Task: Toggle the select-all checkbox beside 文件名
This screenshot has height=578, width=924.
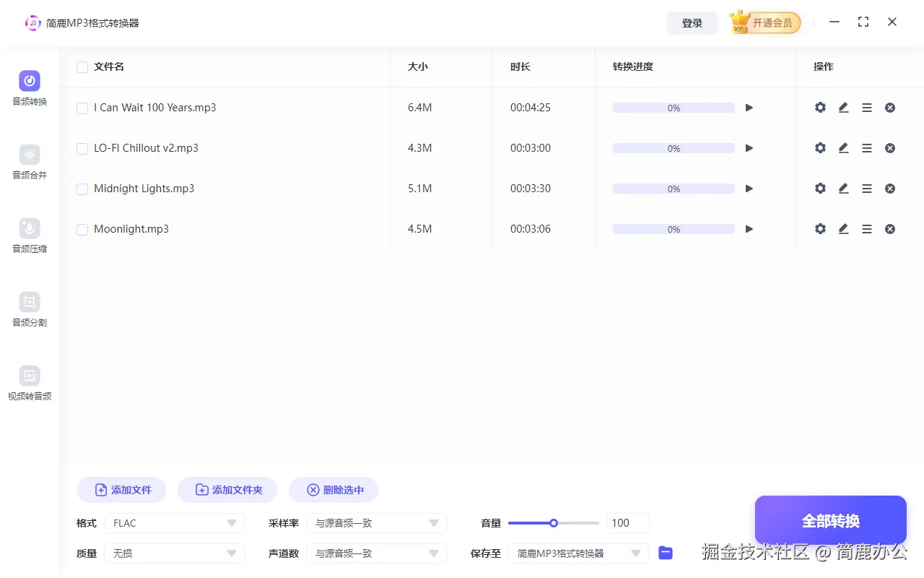Action: coord(82,67)
